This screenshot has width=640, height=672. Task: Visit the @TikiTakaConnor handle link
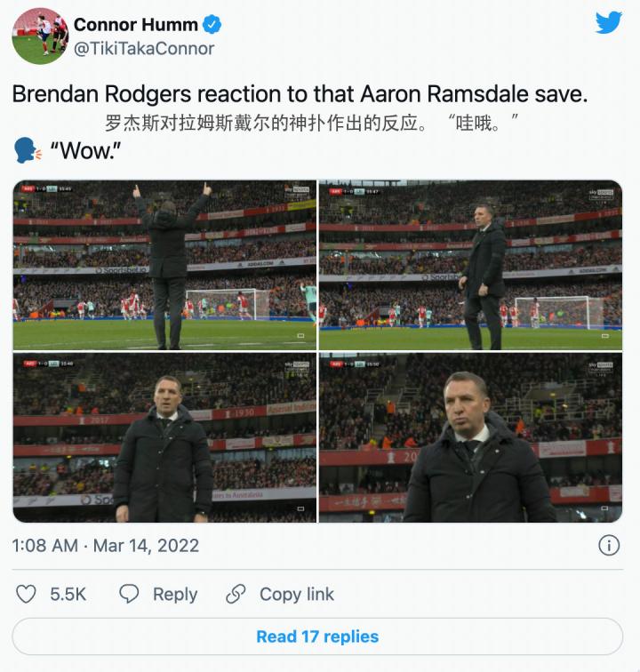pos(144,49)
